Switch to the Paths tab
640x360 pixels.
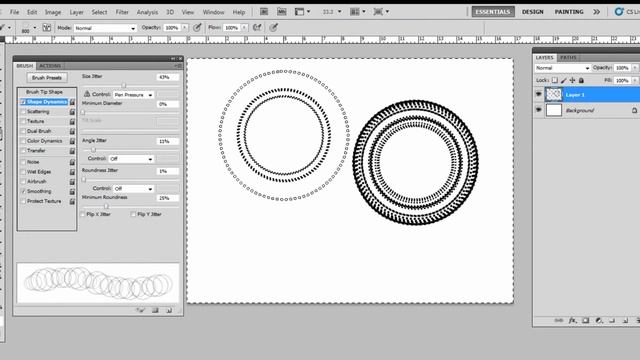pos(568,58)
